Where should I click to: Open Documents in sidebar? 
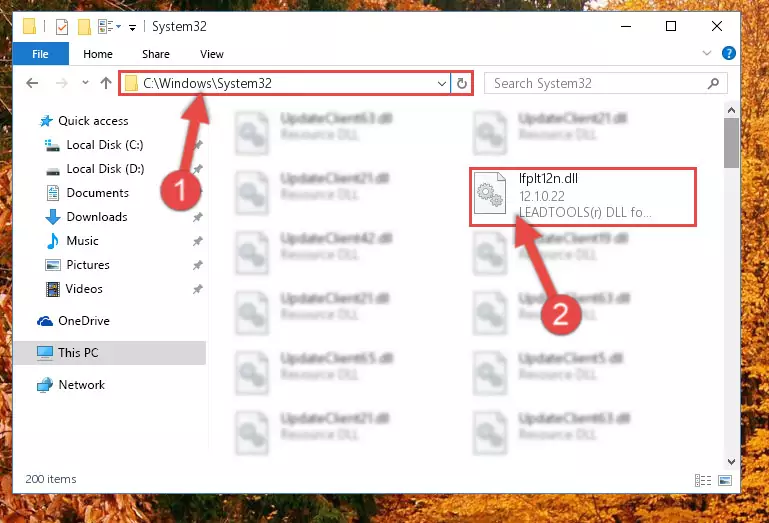(98, 193)
